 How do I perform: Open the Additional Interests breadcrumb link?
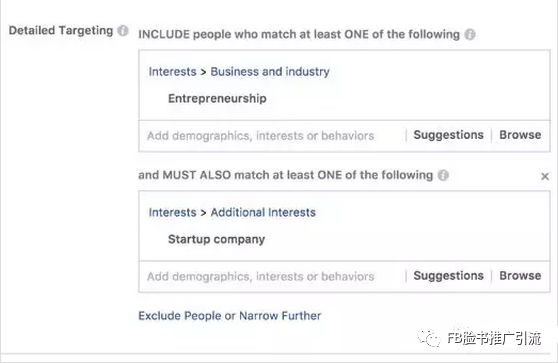263,212
